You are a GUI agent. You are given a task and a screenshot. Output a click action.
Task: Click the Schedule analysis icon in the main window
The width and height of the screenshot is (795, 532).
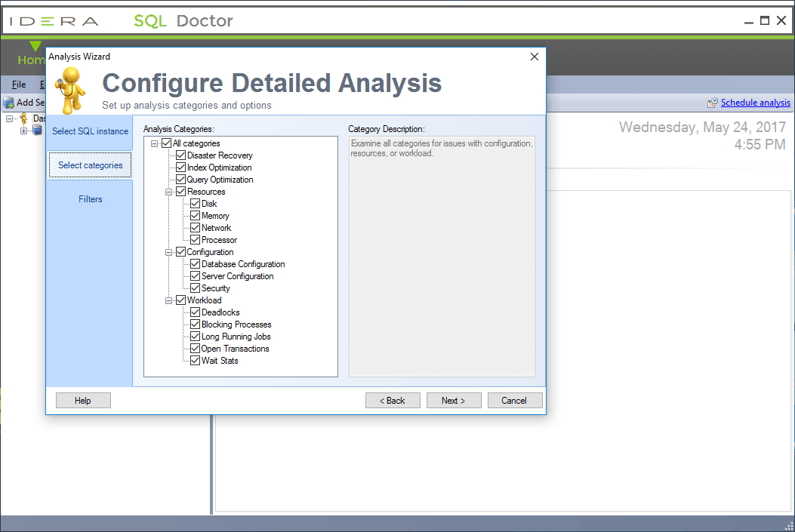click(x=713, y=103)
